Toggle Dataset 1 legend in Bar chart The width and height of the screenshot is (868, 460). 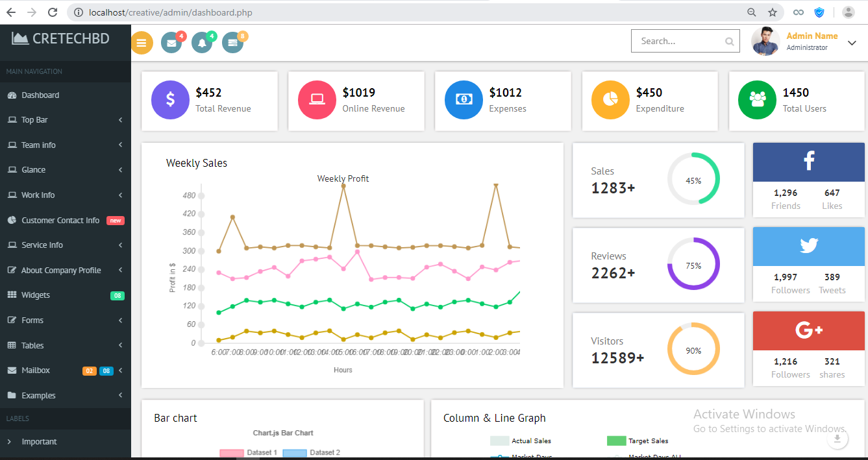point(249,452)
